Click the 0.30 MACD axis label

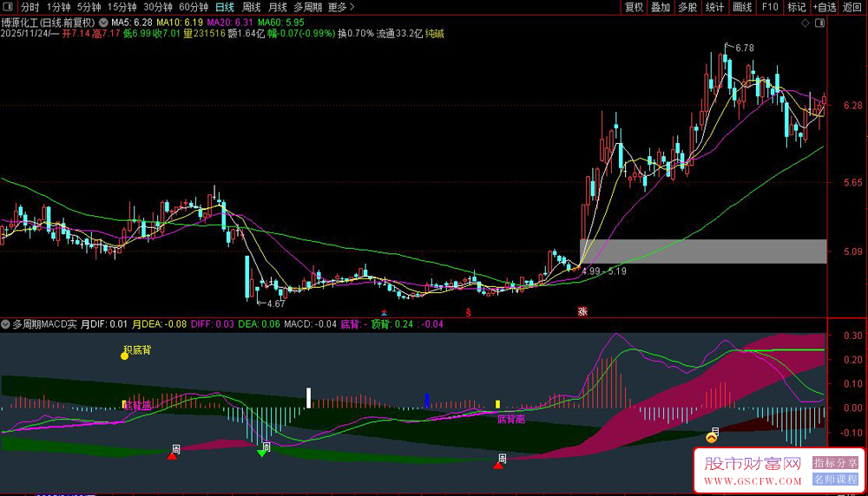click(852, 336)
